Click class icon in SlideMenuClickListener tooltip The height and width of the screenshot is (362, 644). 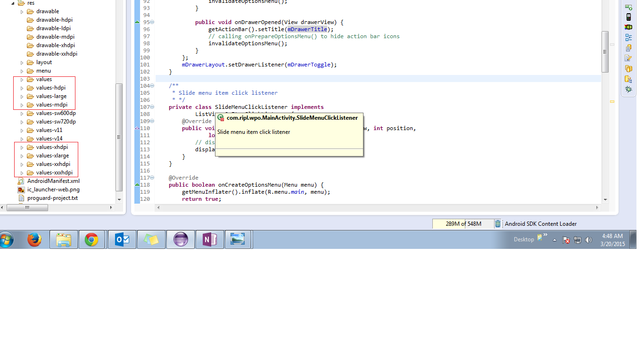(221, 118)
